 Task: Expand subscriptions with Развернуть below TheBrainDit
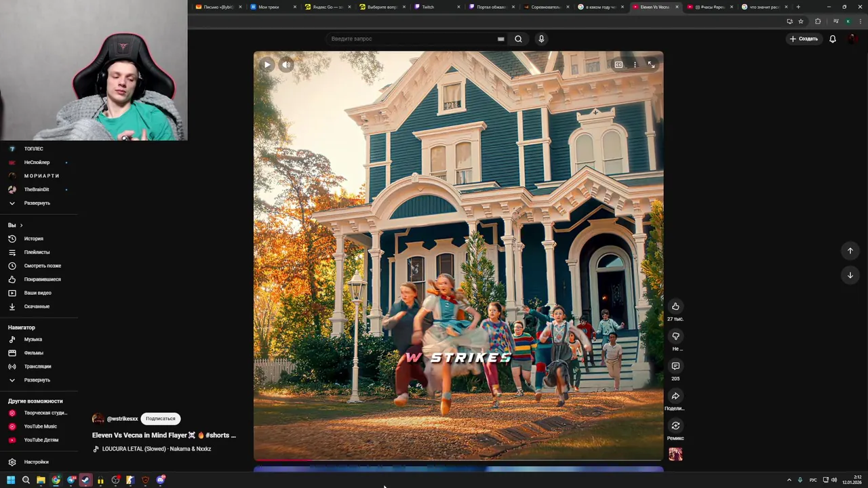click(37, 203)
